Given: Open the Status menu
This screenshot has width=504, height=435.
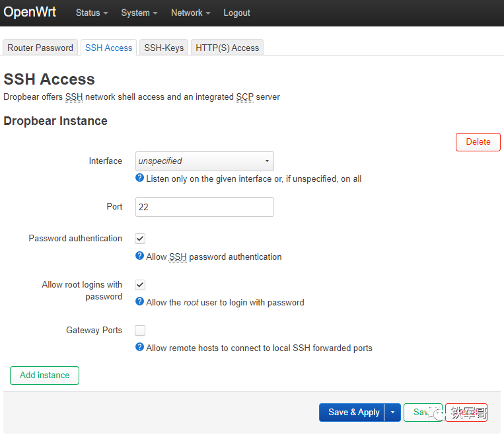Looking at the screenshot, I should click(x=92, y=13).
